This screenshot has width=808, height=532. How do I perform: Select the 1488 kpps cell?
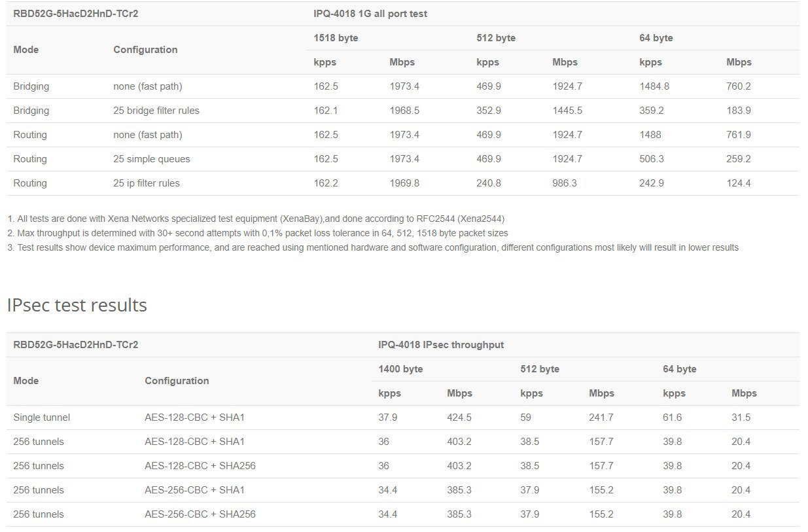click(x=650, y=135)
